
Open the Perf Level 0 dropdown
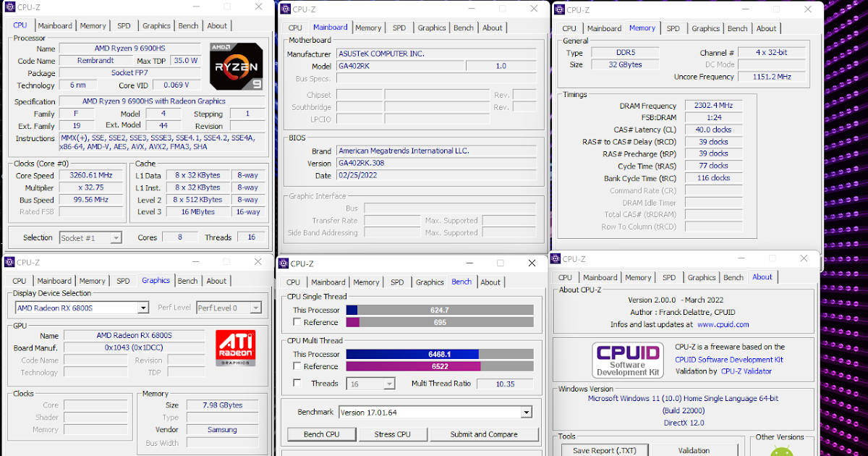click(229, 308)
